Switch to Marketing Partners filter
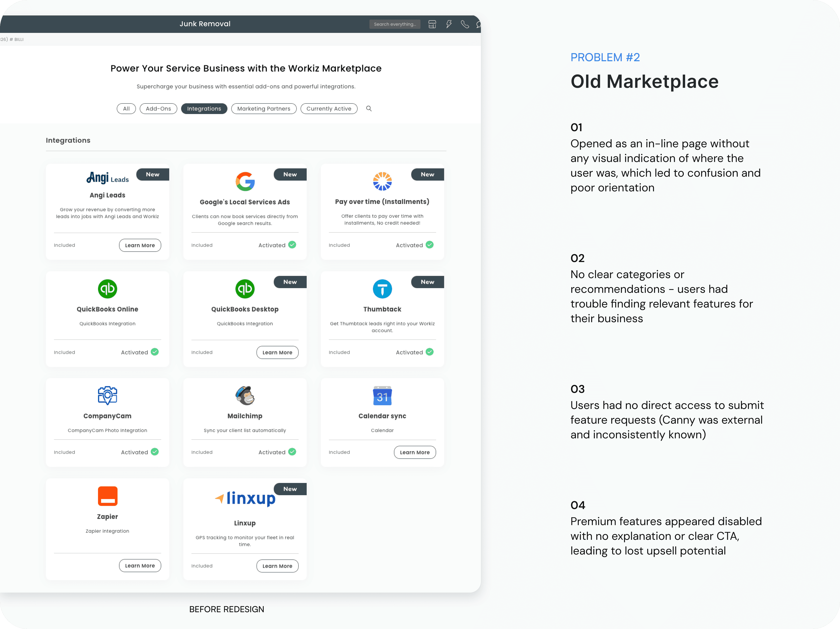Image resolution: width=840 pixels, height=629 pixels. point(264,109)
